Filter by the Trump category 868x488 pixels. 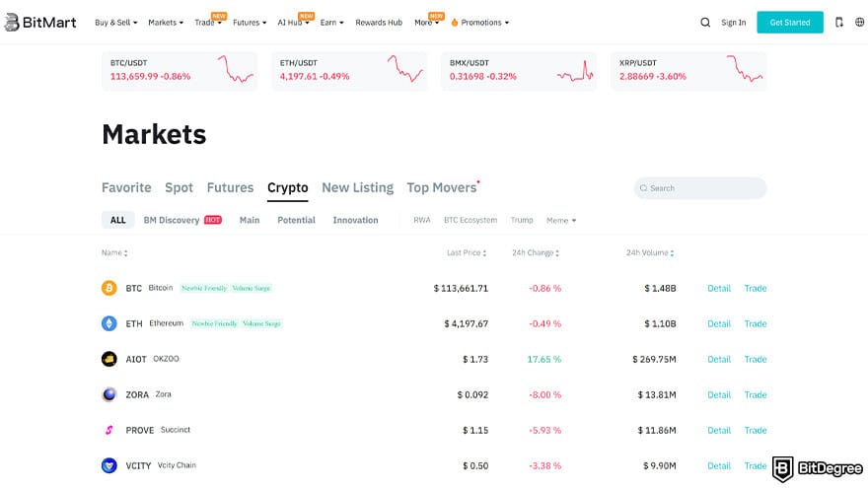pos(522,220)
